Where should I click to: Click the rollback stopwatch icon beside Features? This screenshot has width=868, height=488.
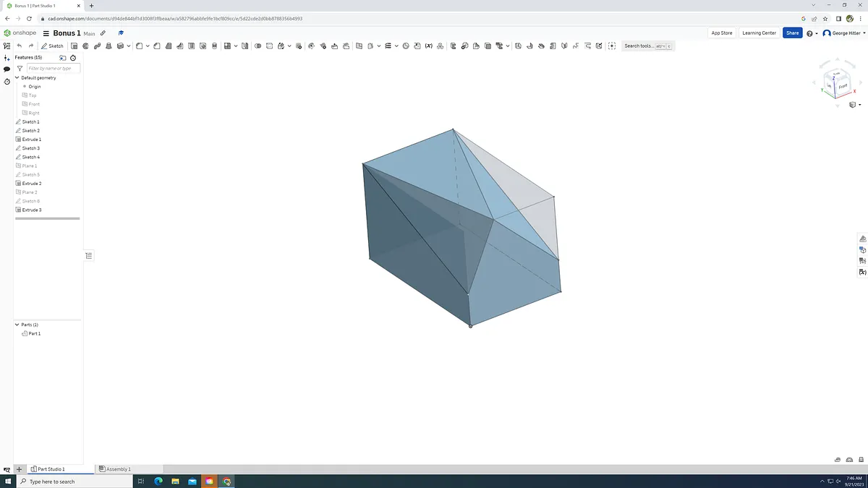tap(73, 58)
